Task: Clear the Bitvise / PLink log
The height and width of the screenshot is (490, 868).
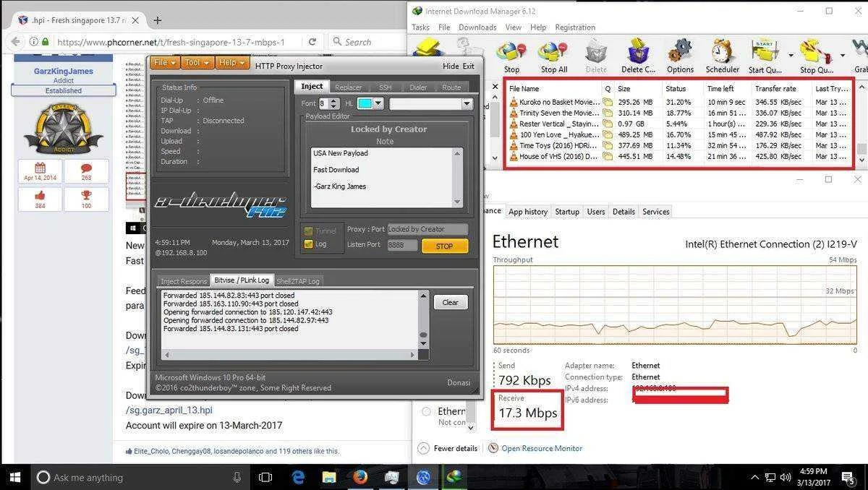Action: point(451,302)
